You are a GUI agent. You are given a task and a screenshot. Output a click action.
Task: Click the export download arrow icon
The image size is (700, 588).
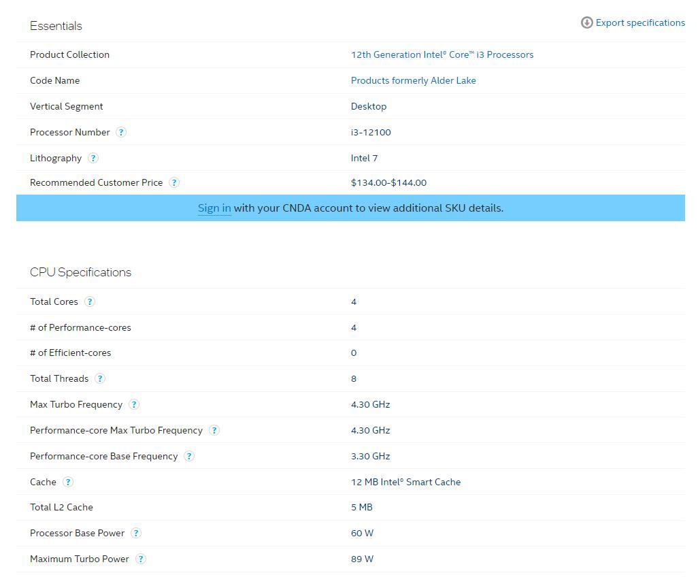[x=586, y=22]
